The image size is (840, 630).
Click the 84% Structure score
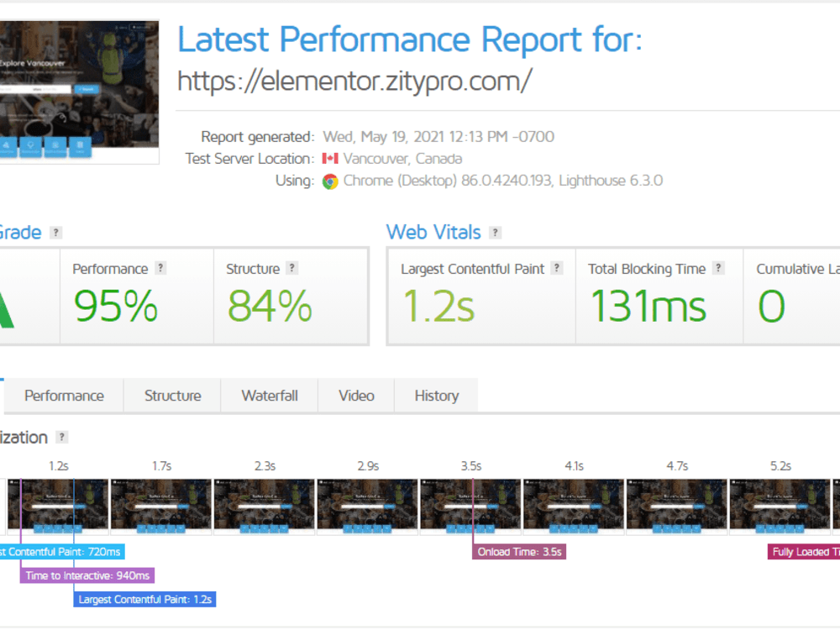270,306
